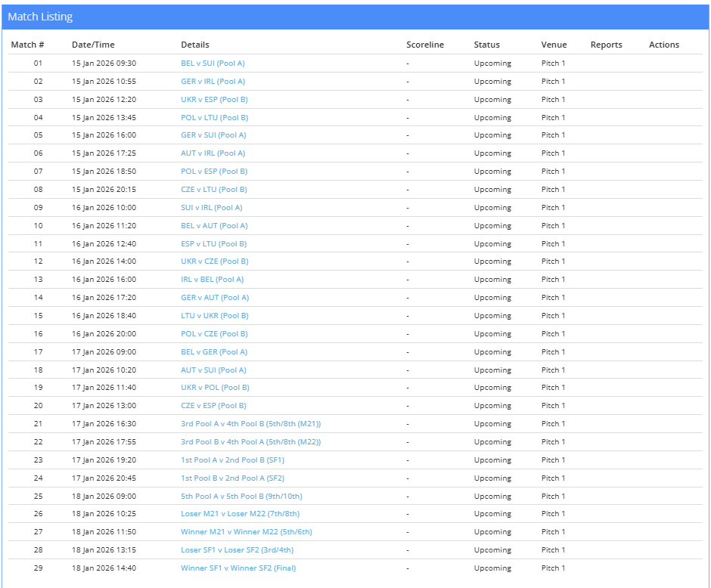This screenshot has height=588, width=711.
Task: Select the POL v LTU (Pool B) link
Action: pyautogui.click(x=214, y=118)
